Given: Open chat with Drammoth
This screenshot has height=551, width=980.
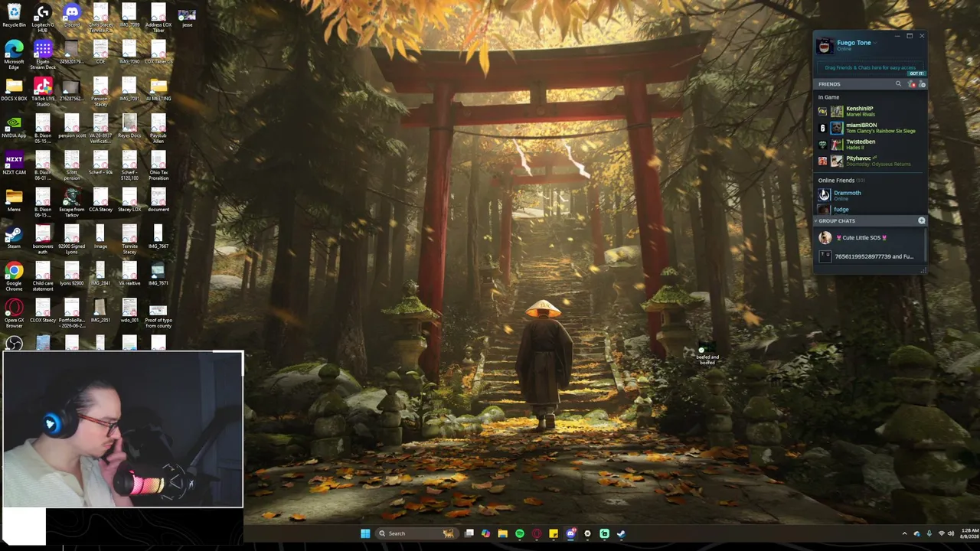Looking at the screenshot, I should point(871,195).
